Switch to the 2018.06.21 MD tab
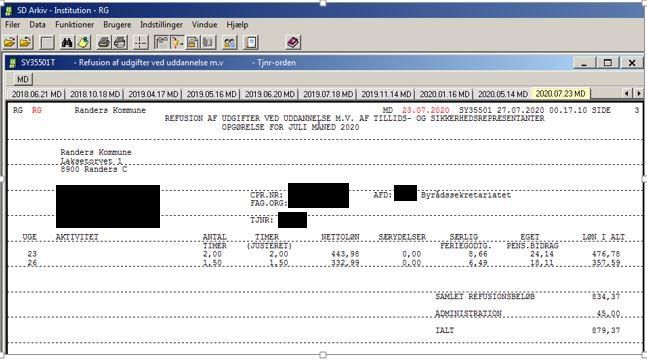Screen dimensions: 647x360 click(36, 94)
